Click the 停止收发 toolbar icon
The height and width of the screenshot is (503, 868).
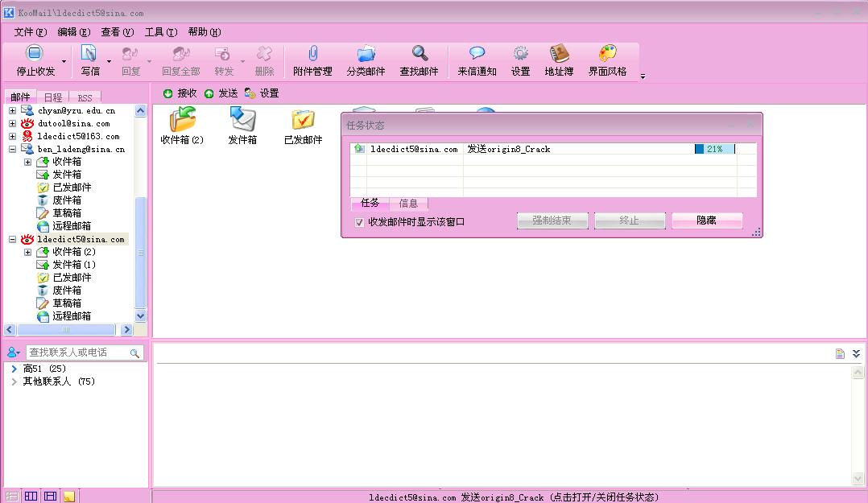[35, 53]
